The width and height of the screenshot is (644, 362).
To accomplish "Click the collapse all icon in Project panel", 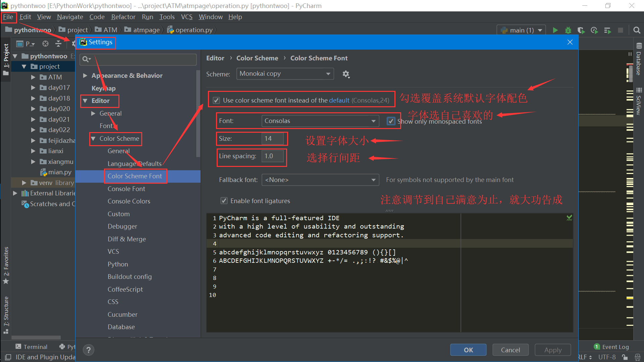I will pyautogui.click(x=58, y=44).
